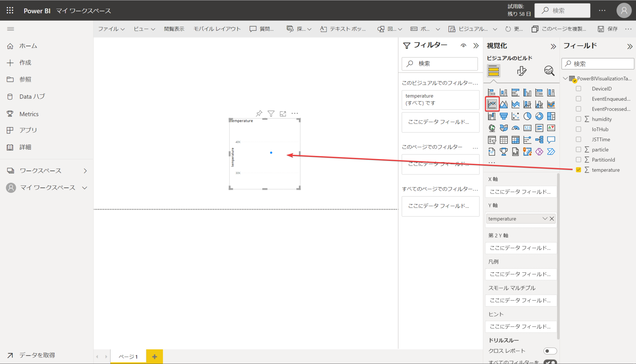
Task: Toggle the cross-report drillthrough switch
Action: [x=550, y=351]
